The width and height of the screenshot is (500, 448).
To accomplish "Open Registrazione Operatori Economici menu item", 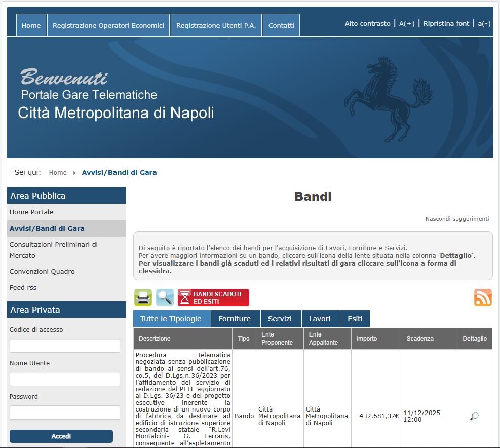I will (x=108, y=25).
